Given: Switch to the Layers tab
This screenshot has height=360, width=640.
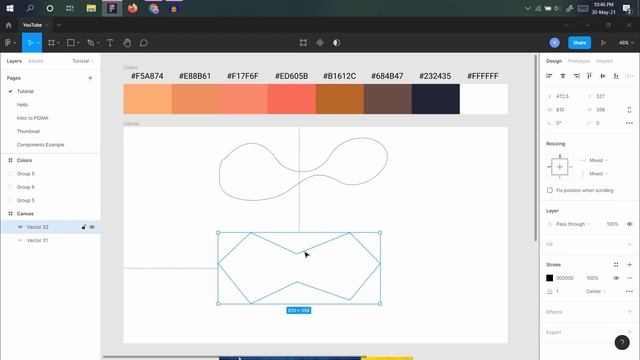Looking at the screenshot, I should click(14, 61).
